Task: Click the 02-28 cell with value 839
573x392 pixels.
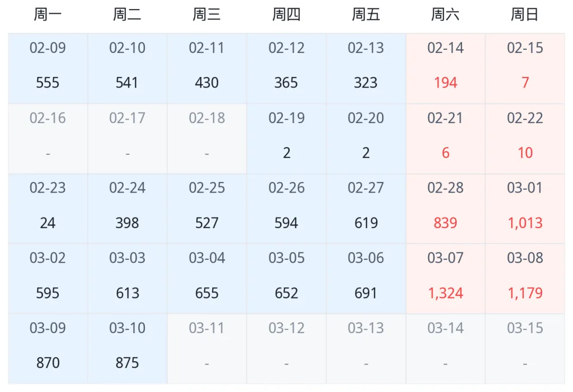Action: pyautogui.click(x=446, y=208)
